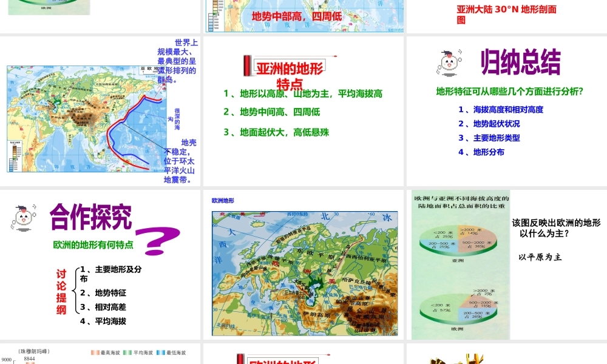Click question 该图反映出欧洲的地形以什么为主
The height and width of the screenshot is (364, 607).
click(556, 228)
